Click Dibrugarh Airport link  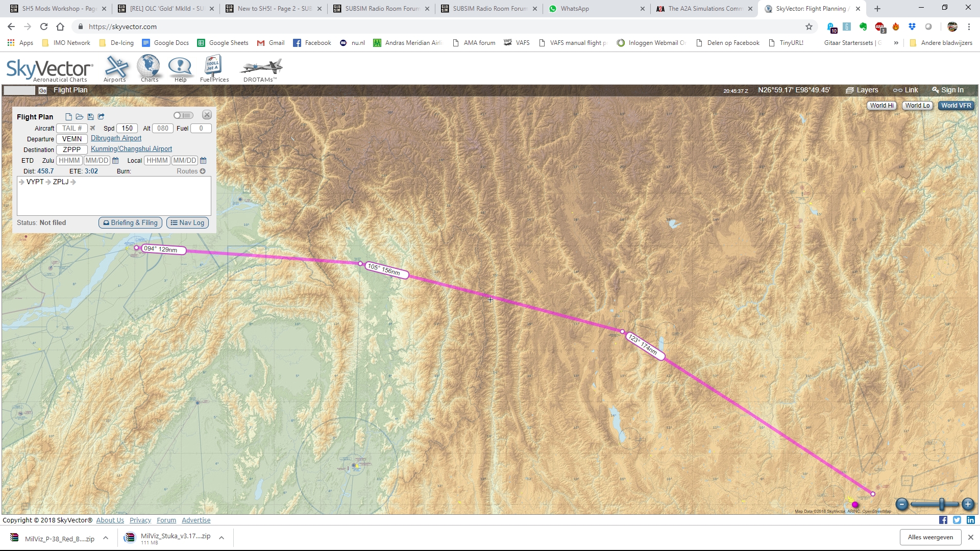[x=116, y=138]
